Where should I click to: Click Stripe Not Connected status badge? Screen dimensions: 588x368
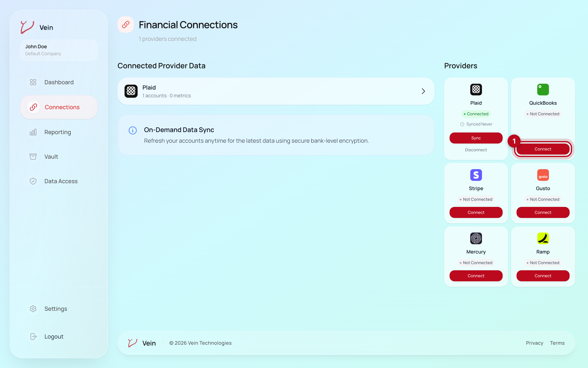(x=476, y=199)
